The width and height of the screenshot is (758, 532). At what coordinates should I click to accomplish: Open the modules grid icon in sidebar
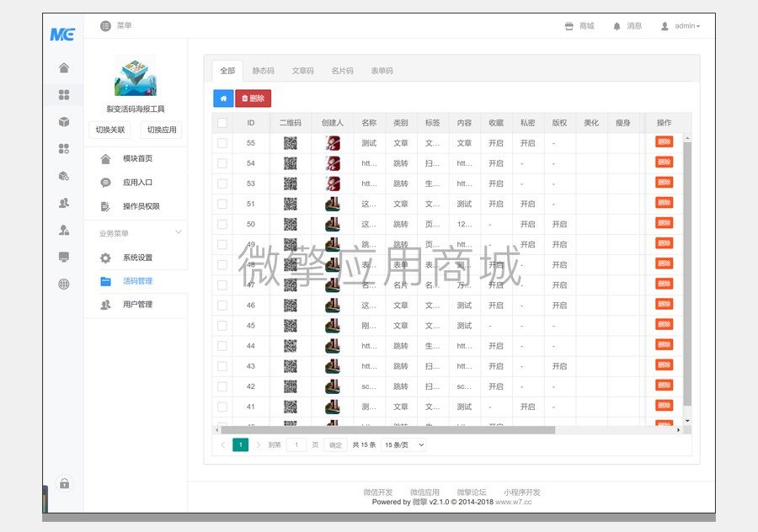pyautogui.click(x=63, y=94)
